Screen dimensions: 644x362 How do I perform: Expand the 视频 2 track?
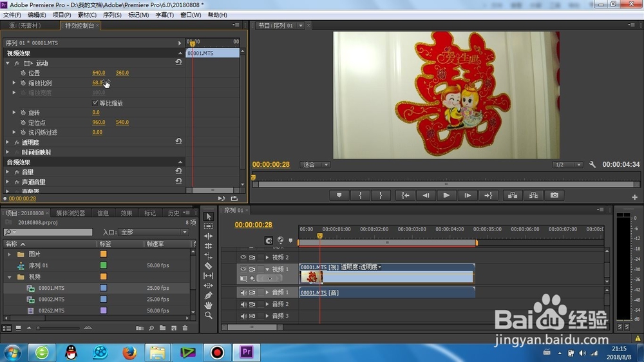267,257
